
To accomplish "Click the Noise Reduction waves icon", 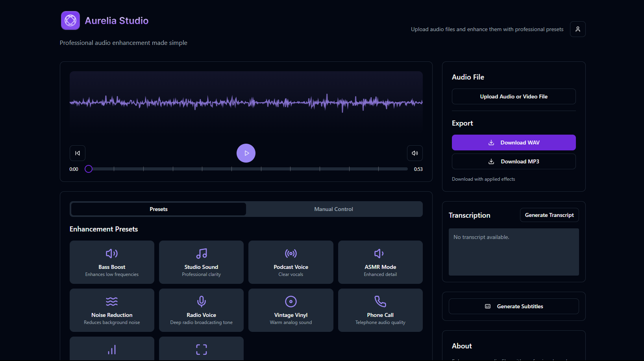I will click(x=112, y=302).
